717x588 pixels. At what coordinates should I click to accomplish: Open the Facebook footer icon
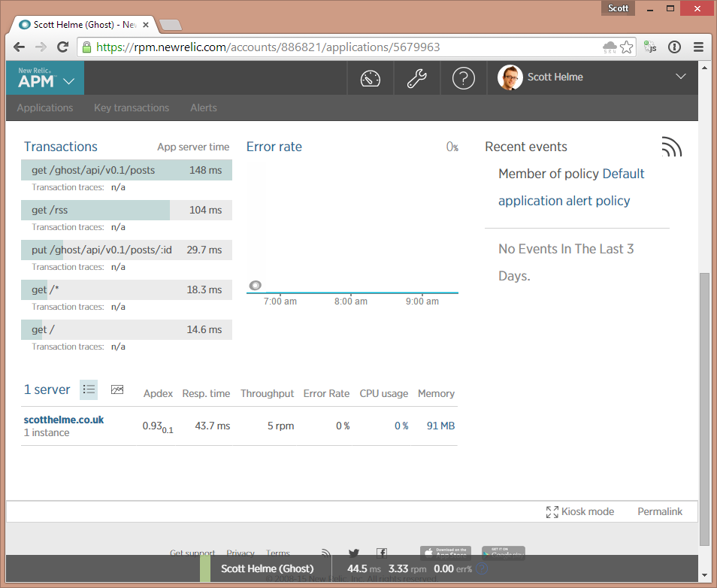coord(382,553)
